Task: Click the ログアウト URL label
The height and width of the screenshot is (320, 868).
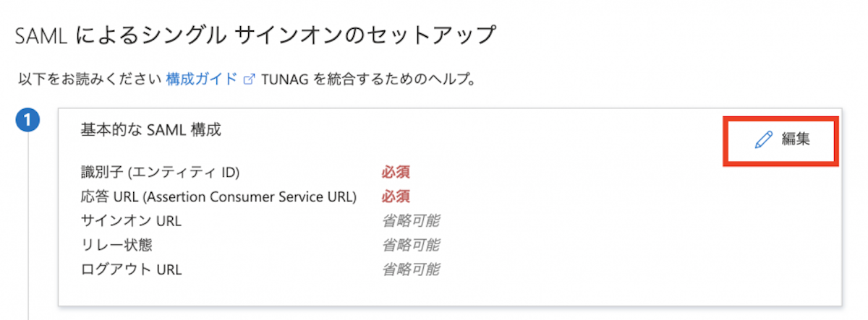Action: [x=131, y=270]
